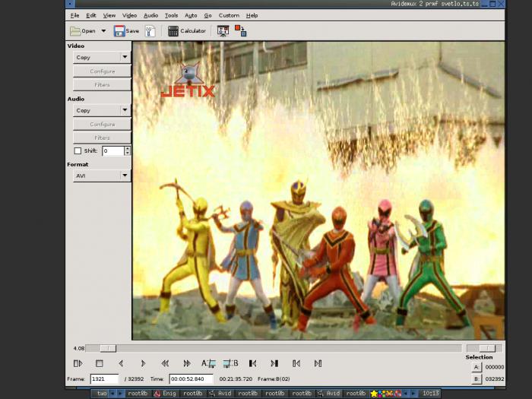Click the Audio Filters button
Screen dimensions: 532x399
click(102, 138)
